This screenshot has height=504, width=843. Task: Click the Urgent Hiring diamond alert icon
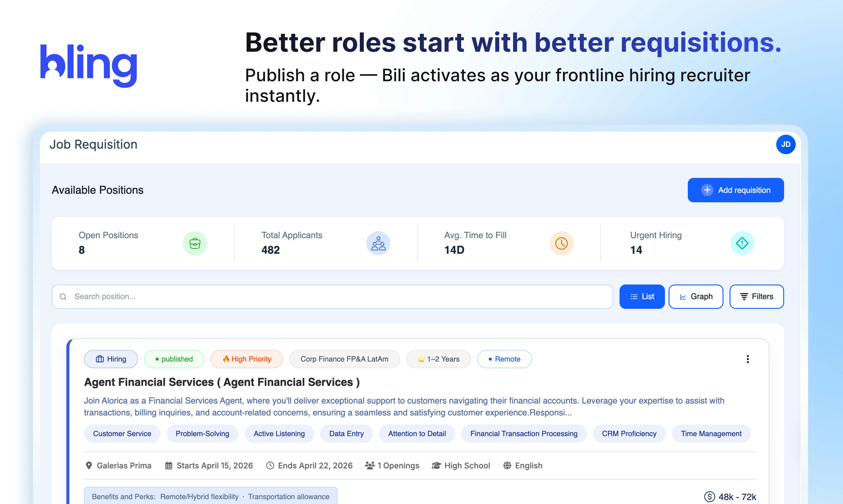(742, 243)
